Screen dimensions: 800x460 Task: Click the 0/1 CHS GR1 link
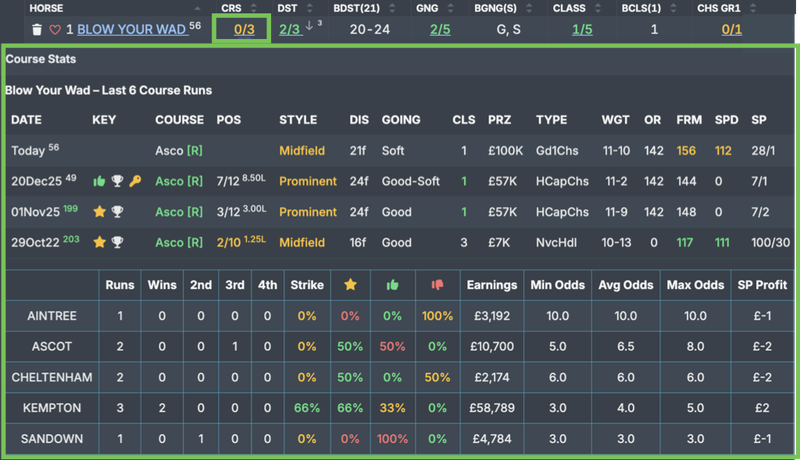coord(731,30)
